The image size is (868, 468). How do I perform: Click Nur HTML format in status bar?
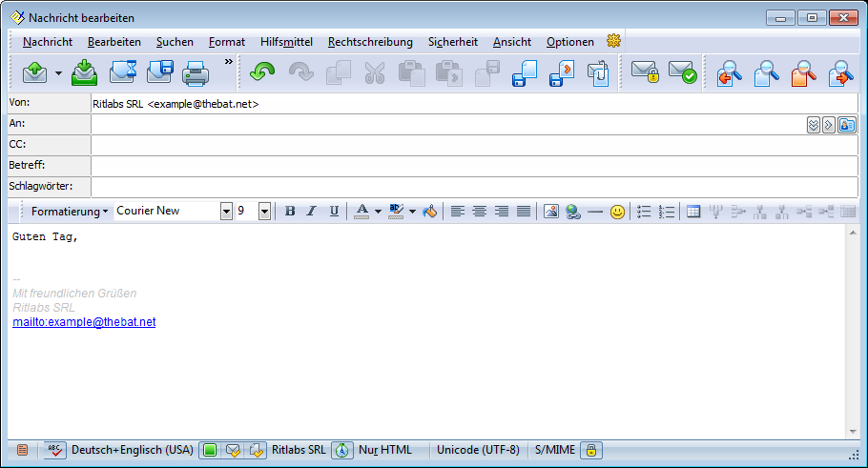(385, 450)
